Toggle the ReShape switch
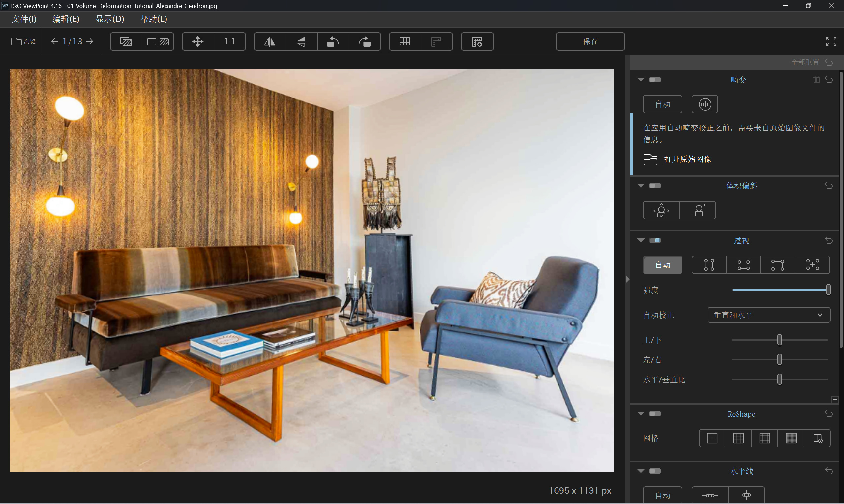Screen dimensions: 844x504 coord(655,414)
